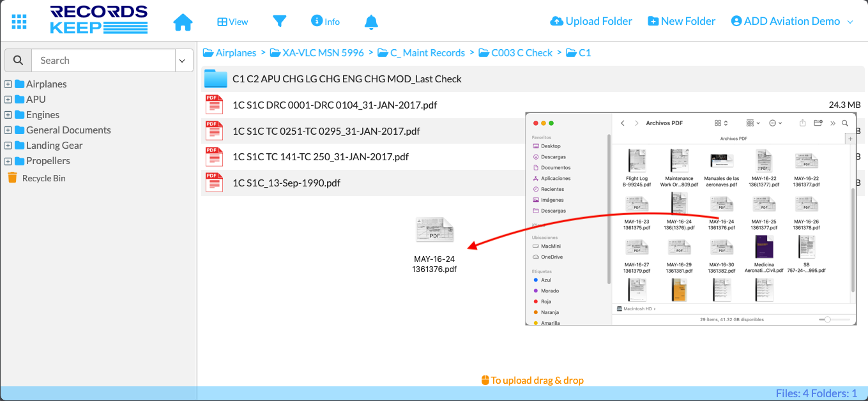The width and height of the screenshot is (868, 401).
Task: Open the search options dropdown arrow
Action: pyautogui.click(x=182, y=61)
